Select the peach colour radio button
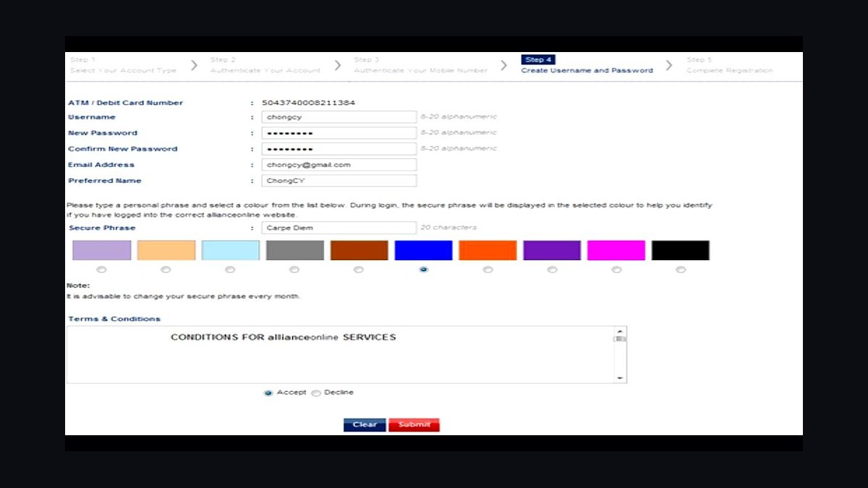 [x=166, y=270]
